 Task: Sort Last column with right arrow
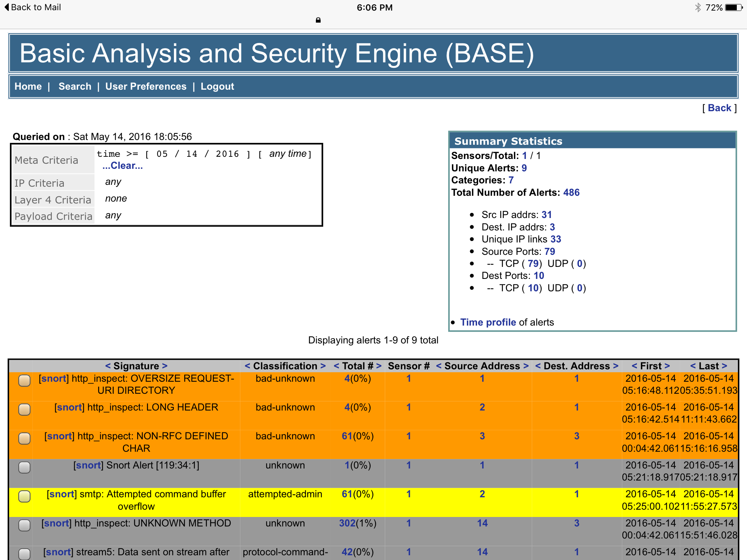coord(724,366)
